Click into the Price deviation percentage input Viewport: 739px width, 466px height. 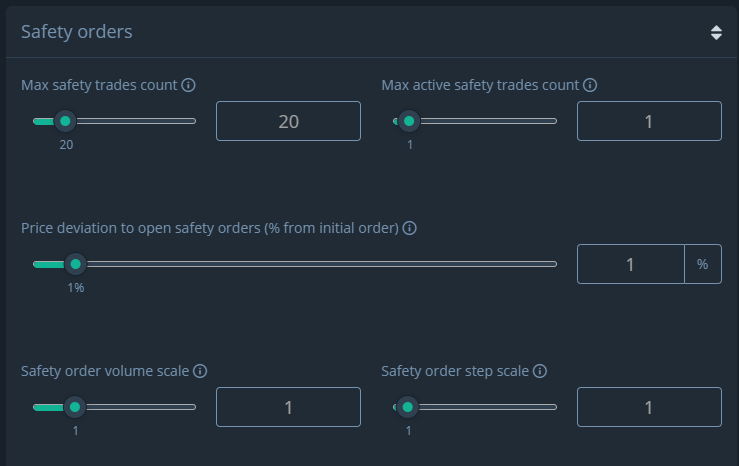click(x=631, y=264)
